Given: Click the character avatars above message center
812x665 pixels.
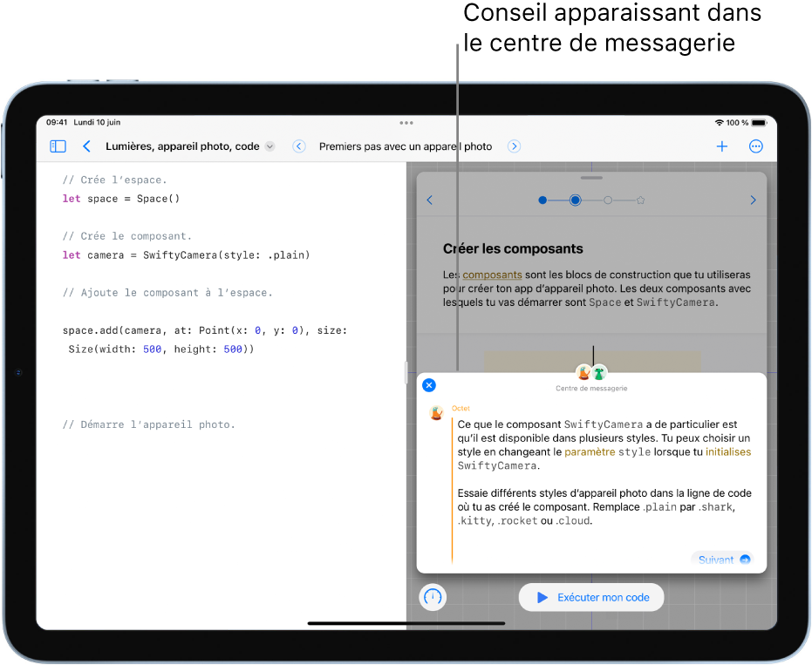Looking at the screenshot, I should (591, 372).
